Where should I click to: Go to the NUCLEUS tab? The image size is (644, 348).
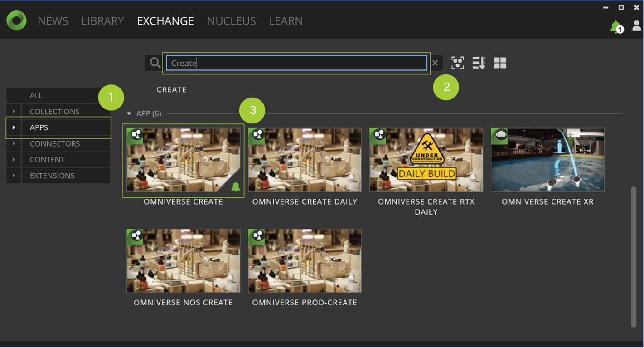[x=231, y=21]
